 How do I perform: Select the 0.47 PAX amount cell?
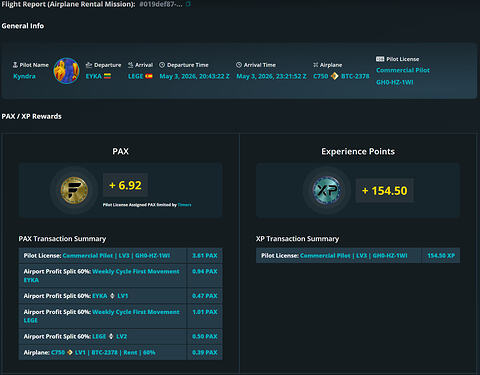point(205,296)
